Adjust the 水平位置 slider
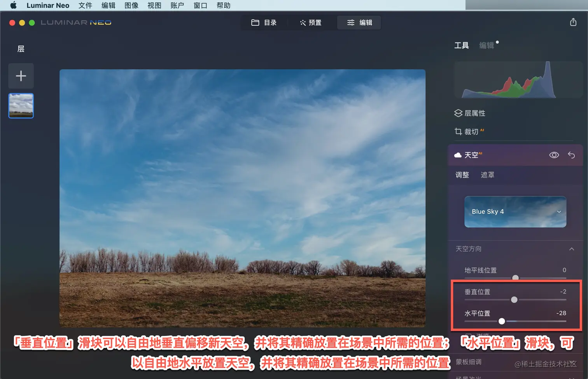 pyautogui.click(x=502, y=321)
